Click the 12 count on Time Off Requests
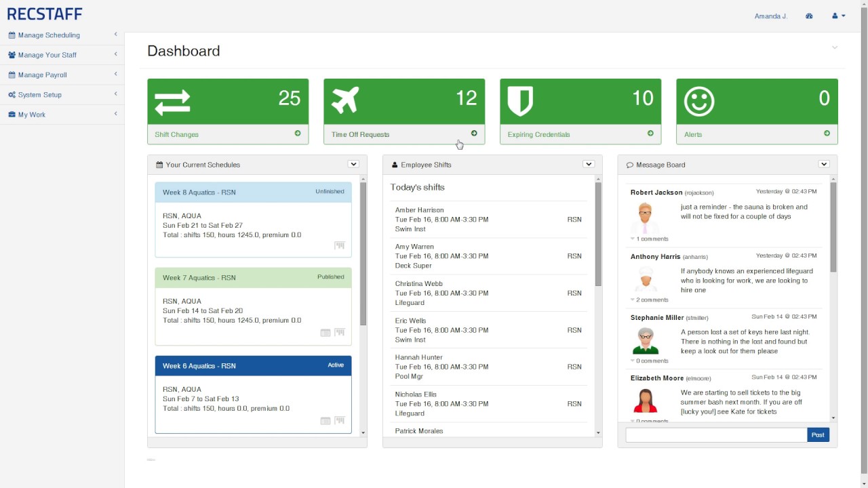Image resolution: width=868 pixels, height=488 pixels. 467,98
